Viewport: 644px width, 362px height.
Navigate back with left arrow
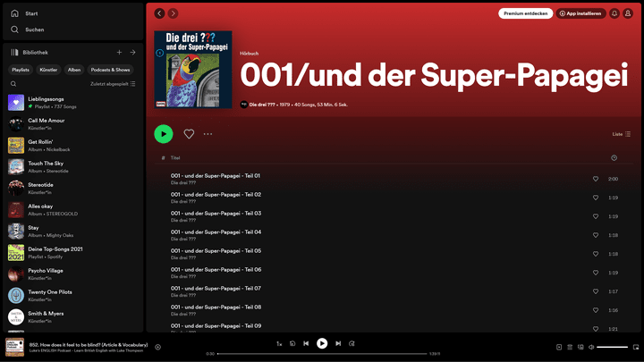(159, 13)
